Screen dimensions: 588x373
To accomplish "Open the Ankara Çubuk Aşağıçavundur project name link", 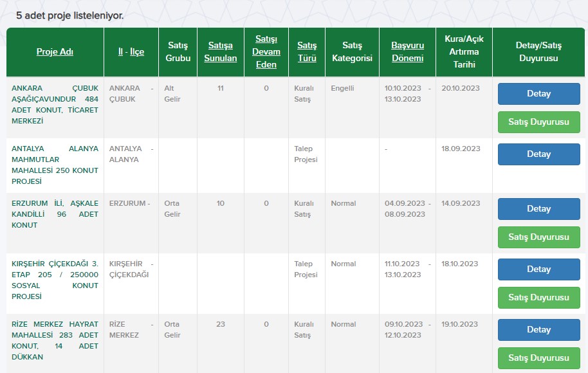I will (x=55, y=105).
